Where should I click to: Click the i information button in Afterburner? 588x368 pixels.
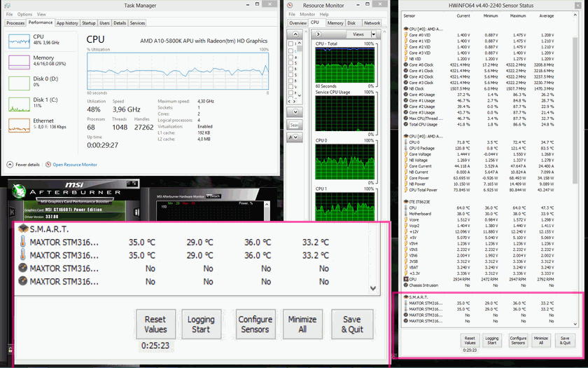coord(136,212)
